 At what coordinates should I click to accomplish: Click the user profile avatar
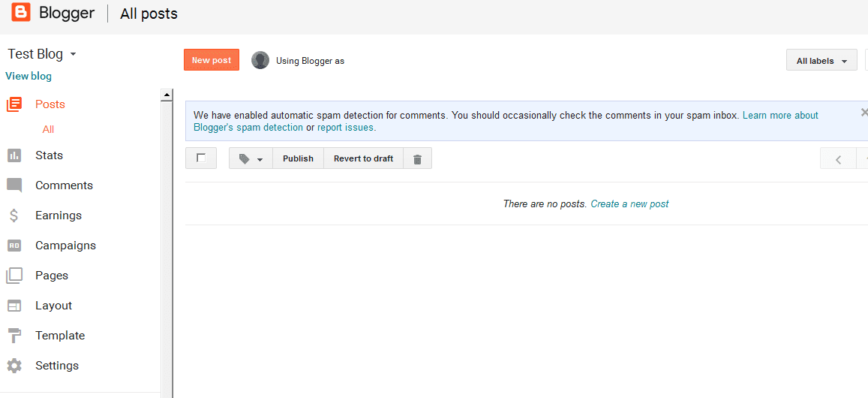(x=260, y=60)
